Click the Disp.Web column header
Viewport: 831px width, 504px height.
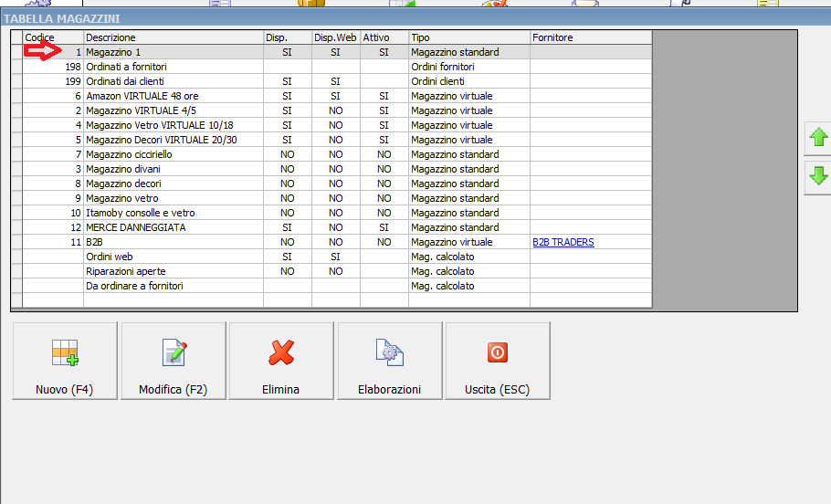point(335,37)
